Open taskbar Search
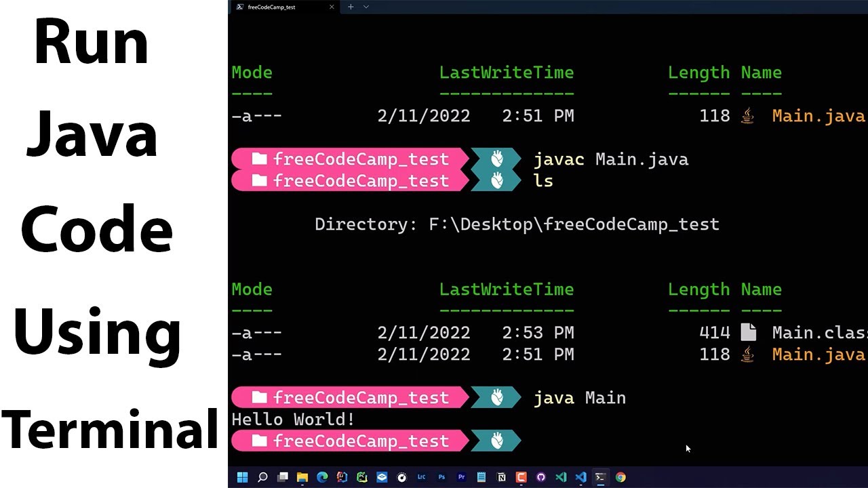Viewport: 868px width, 488px height. point(262,477)
